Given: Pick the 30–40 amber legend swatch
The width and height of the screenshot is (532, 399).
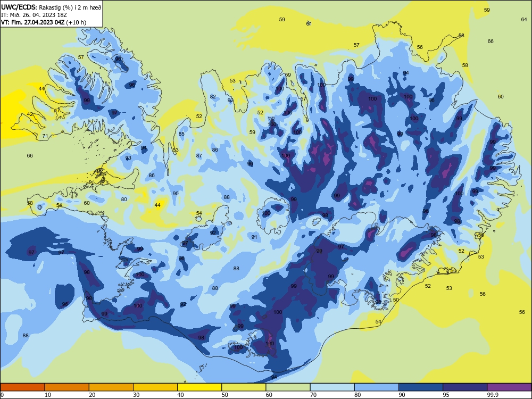Looking at the screenshot, I should point(155,387).
